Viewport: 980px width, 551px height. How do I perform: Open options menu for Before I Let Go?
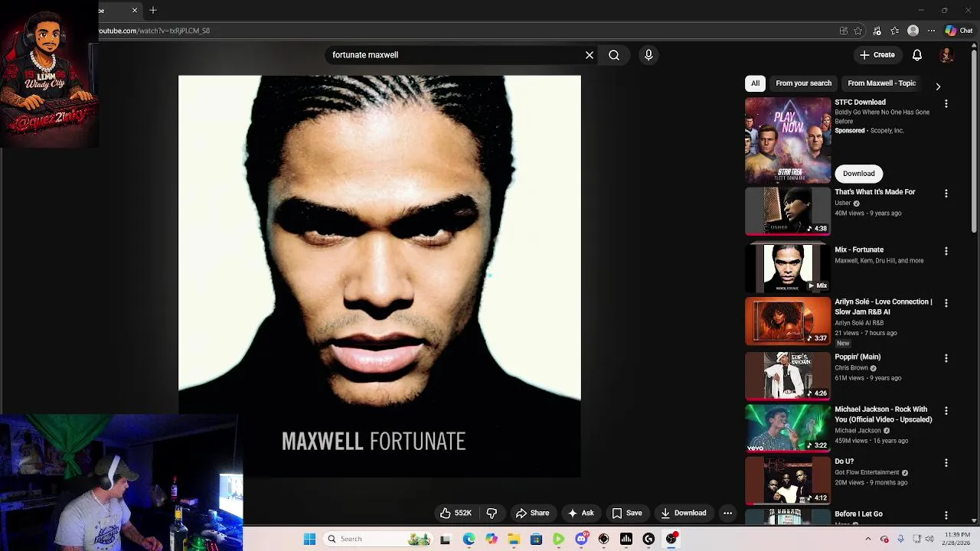[x=946, y=515]
